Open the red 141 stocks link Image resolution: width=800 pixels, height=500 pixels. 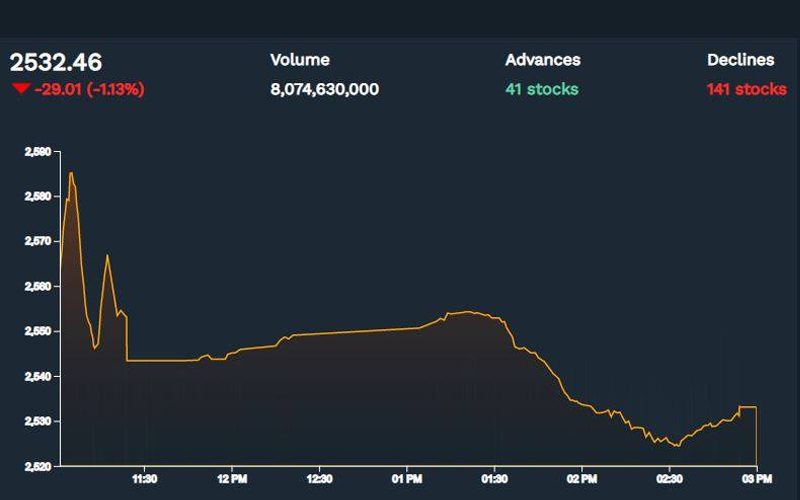coord(746,90)
